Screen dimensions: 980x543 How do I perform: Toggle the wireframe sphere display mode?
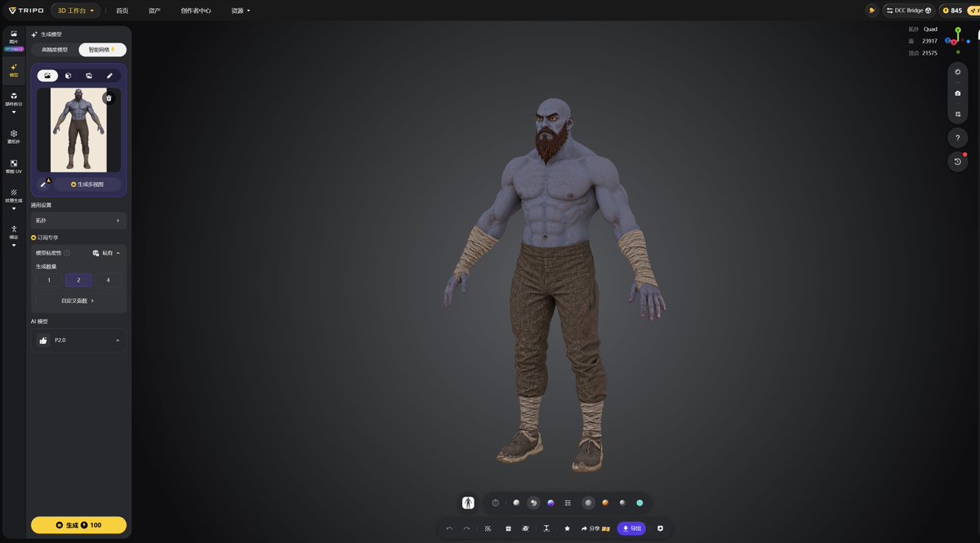pyautogui.click(x=495, y=502)
